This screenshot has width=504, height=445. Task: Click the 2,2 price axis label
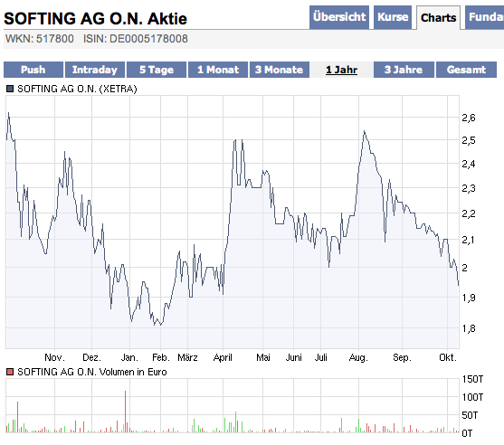tap(469, 213)
